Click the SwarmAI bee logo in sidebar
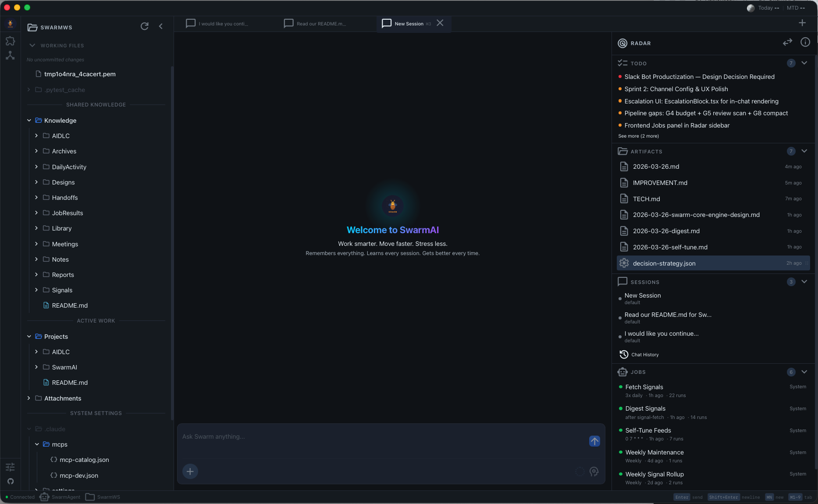Screen dimensions: 818x504 tap(10, 24)
